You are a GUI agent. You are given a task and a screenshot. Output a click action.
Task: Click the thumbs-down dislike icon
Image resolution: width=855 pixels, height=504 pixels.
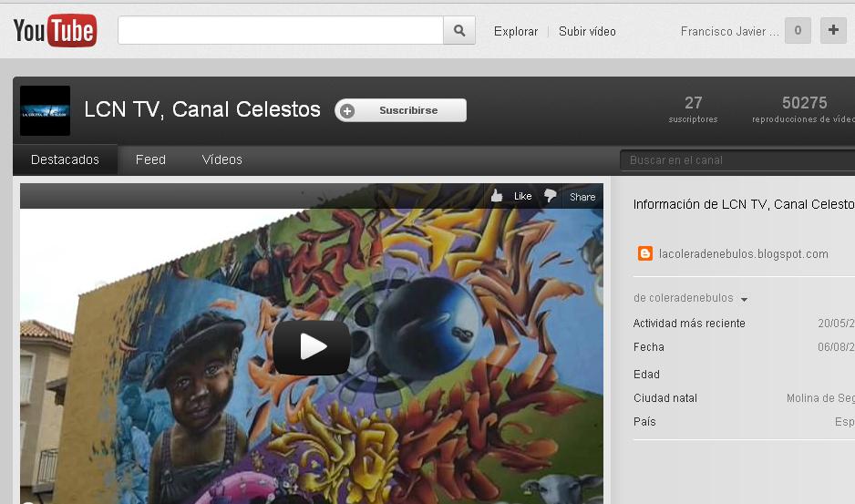[551, 196]
